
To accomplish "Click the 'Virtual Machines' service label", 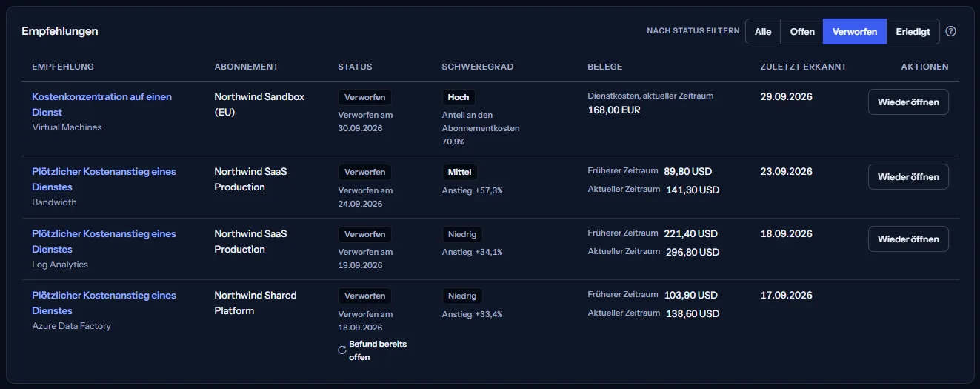I will coord(67,127).
